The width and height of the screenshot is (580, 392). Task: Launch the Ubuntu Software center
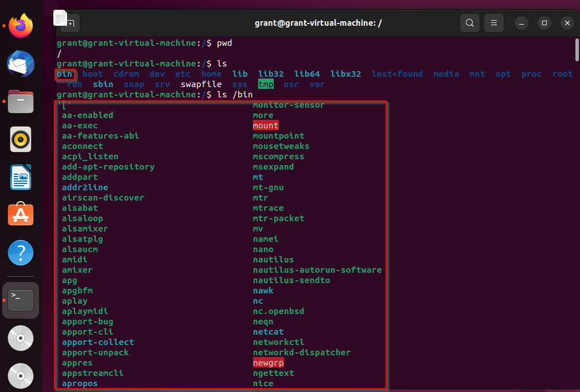pyautogui.click(x=21, y=215)
